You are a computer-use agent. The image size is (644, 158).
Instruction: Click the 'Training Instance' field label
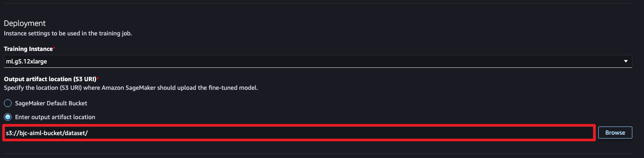tap(28, 49)
